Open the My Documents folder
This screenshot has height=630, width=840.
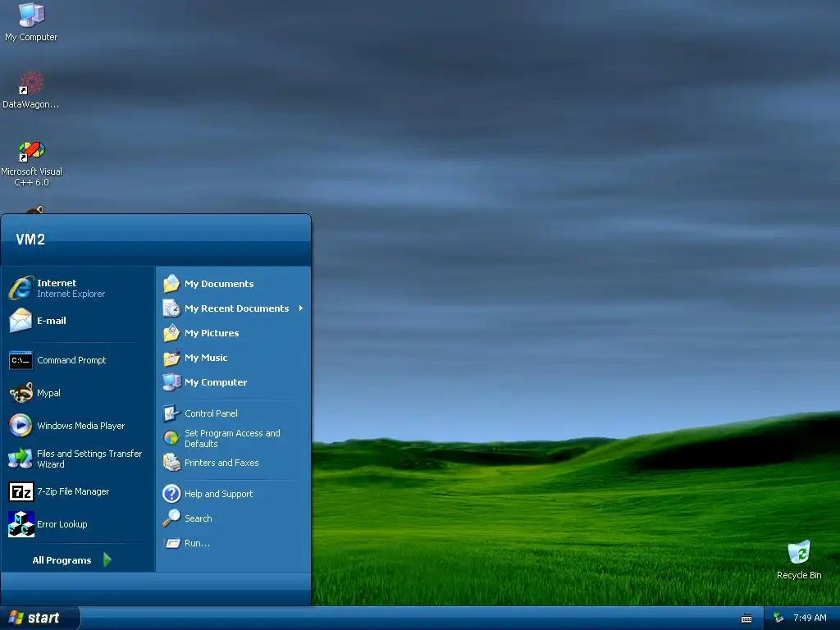coord(232,283)
